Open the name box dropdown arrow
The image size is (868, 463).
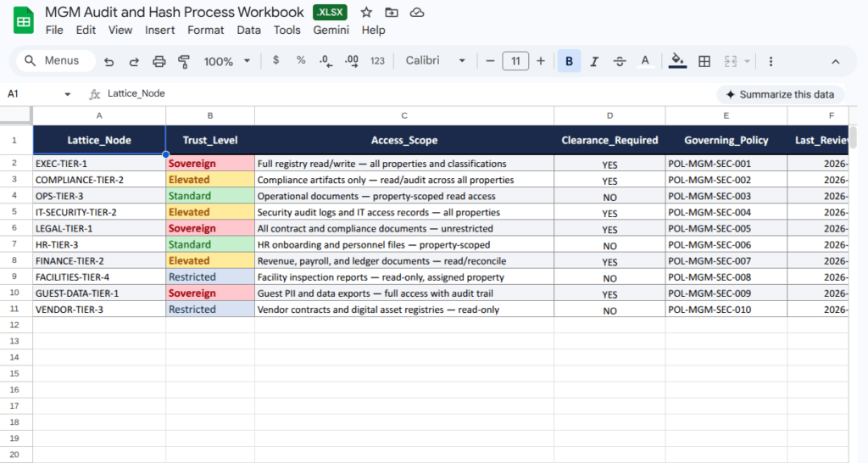(x=68, y=94)
